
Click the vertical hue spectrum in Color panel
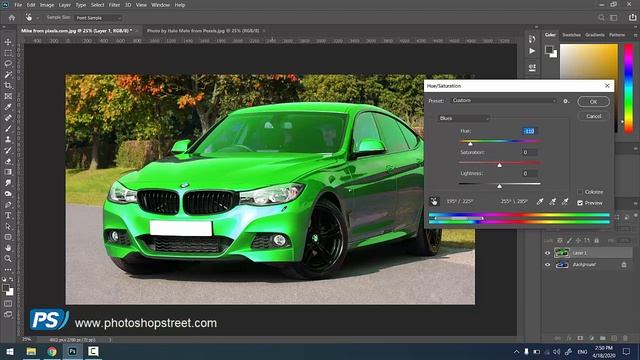coord(629,88)
